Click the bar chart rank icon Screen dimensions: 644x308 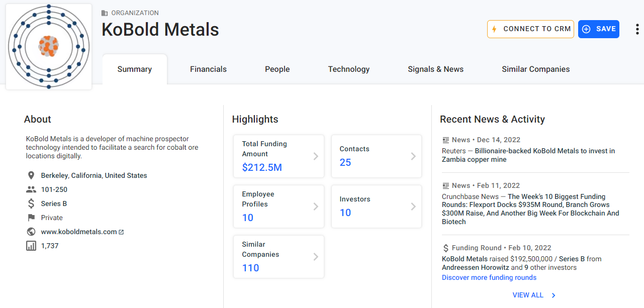31,246
